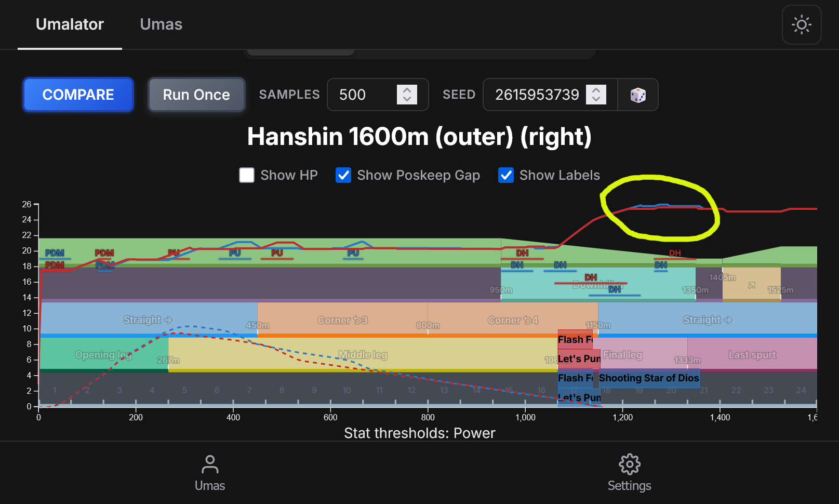Click the COMPARE button
This screenshot has height=504, width=839.
click(78, 95)
